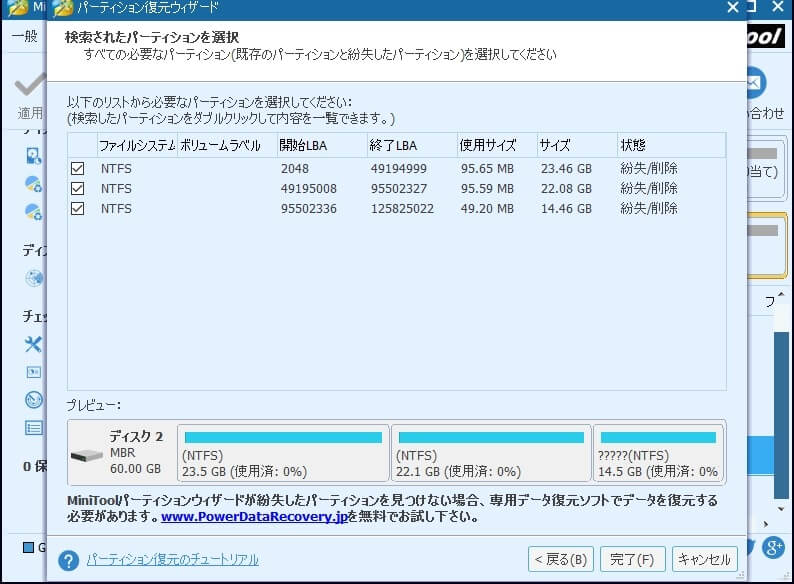Open the www.PowerDataRecovery.jp link
Viewport: 794px width, 584px height.
click(255, 517)
